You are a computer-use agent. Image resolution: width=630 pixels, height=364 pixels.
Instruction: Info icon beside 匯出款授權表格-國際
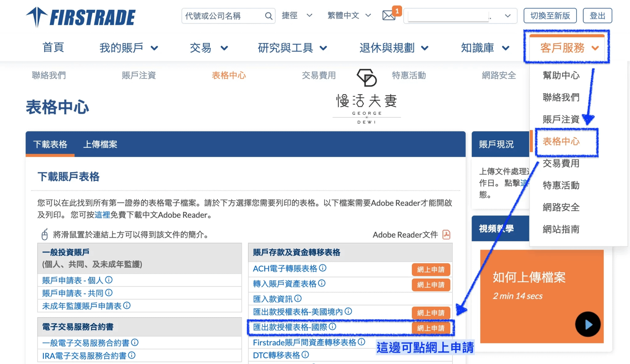pos(332,327)
